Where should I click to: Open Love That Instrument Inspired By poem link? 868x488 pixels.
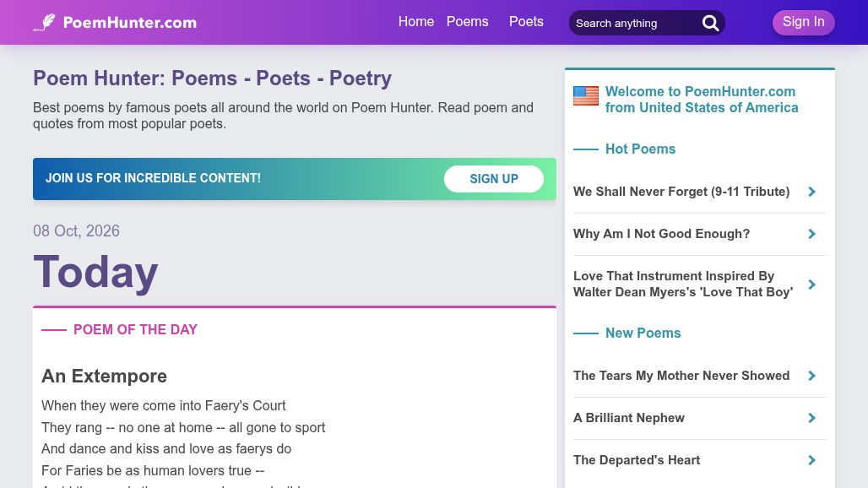pyautogui.click(x=683, y=284)
